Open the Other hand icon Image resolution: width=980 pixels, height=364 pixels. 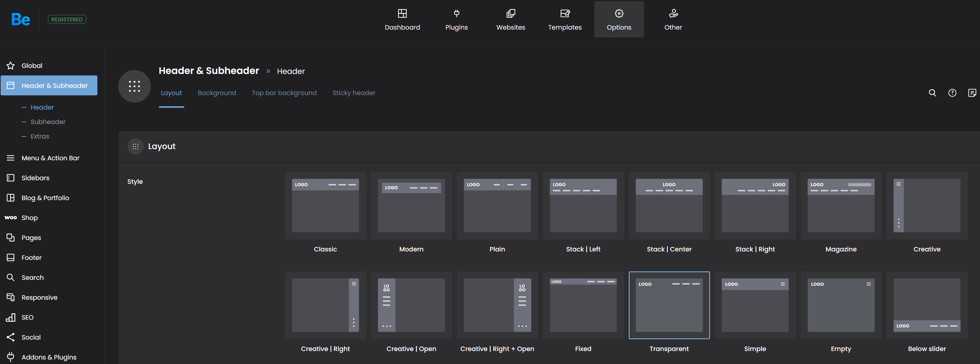tap(673, 14)
